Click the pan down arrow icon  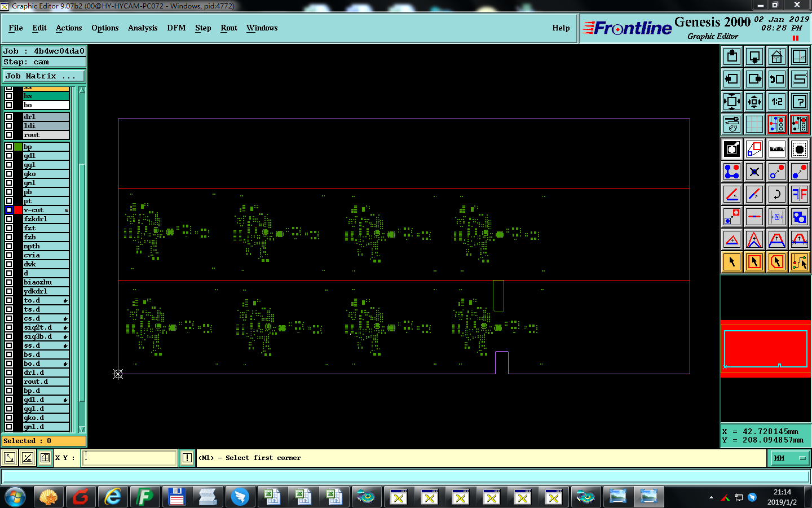pos(754,56)
